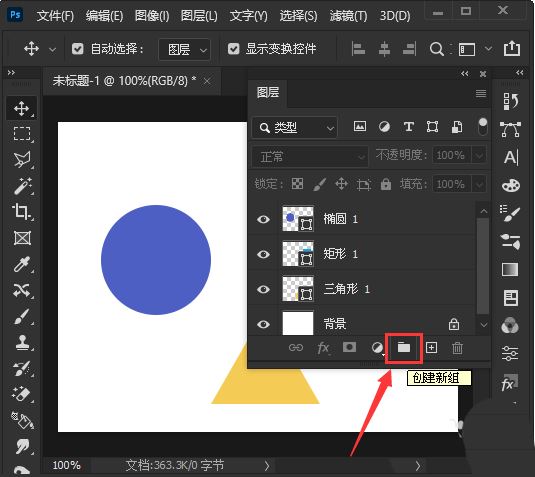Select the Clone Stamp tool
Viewport: 535px width, 477px height.
click(21, 342)
